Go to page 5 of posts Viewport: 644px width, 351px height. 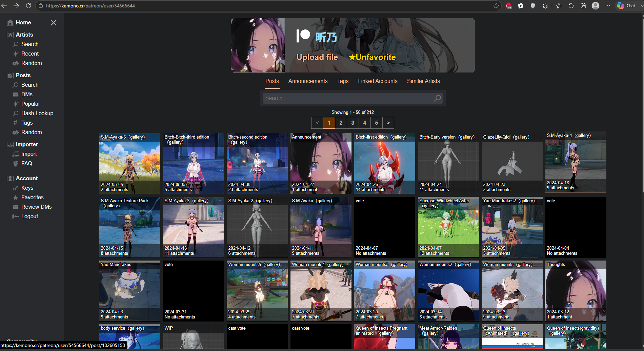(x=377, y=123)
